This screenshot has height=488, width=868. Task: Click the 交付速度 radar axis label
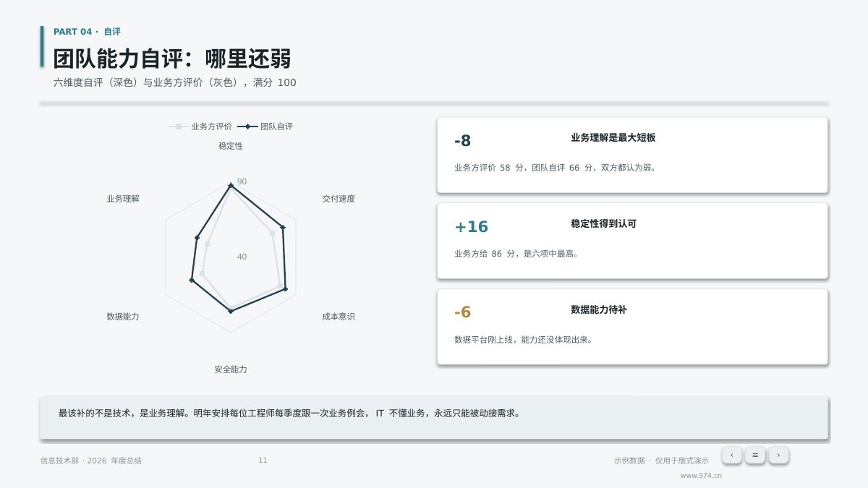pyautogui.click(x=339, y=199)
